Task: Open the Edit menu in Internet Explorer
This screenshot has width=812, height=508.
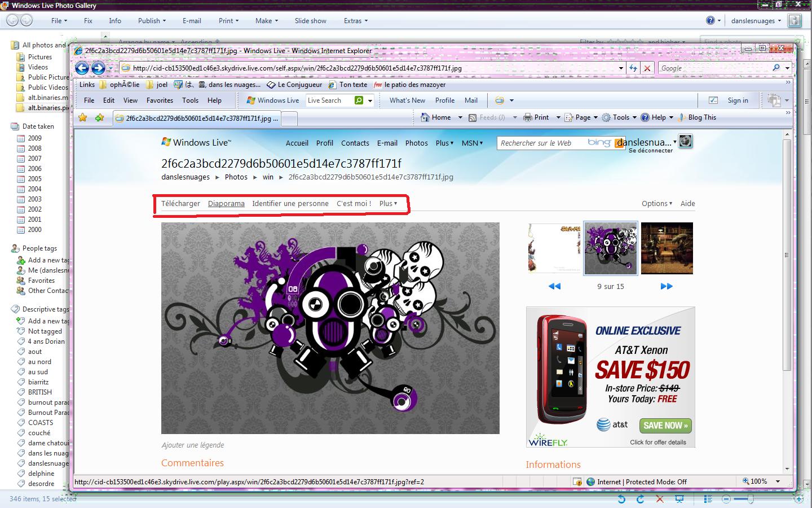Action: 109,100
